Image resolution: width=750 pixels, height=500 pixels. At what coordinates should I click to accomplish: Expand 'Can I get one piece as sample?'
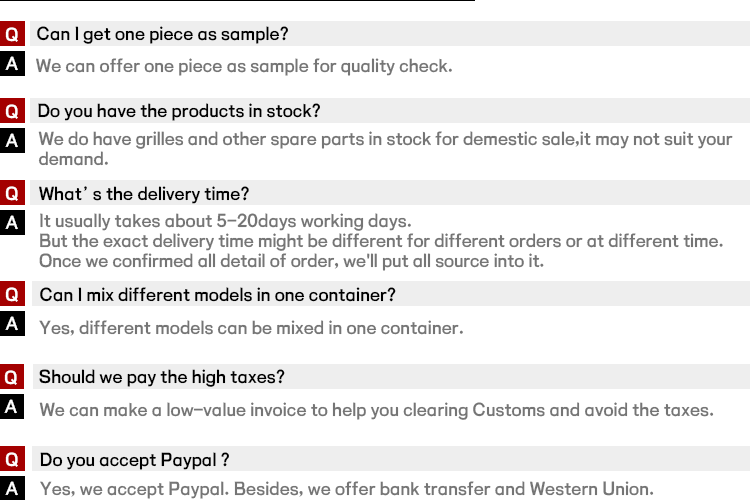click(x=163, y=34)
